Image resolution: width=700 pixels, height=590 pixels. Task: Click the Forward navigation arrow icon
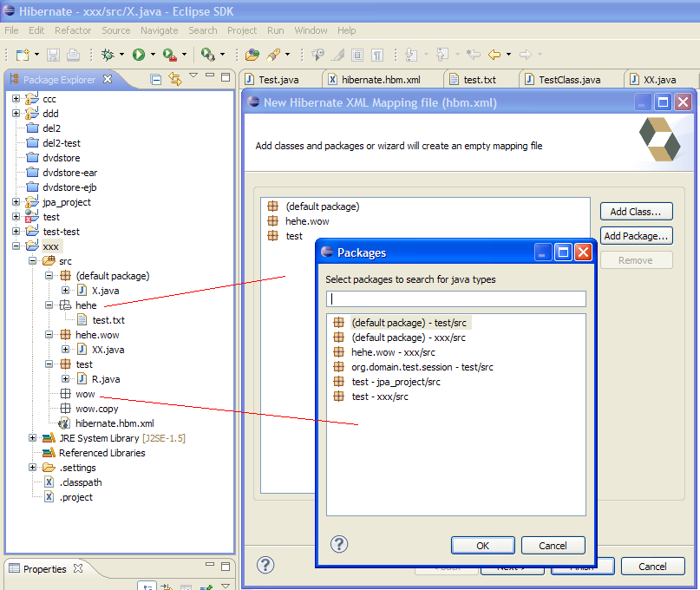click(x=526, y=55)
